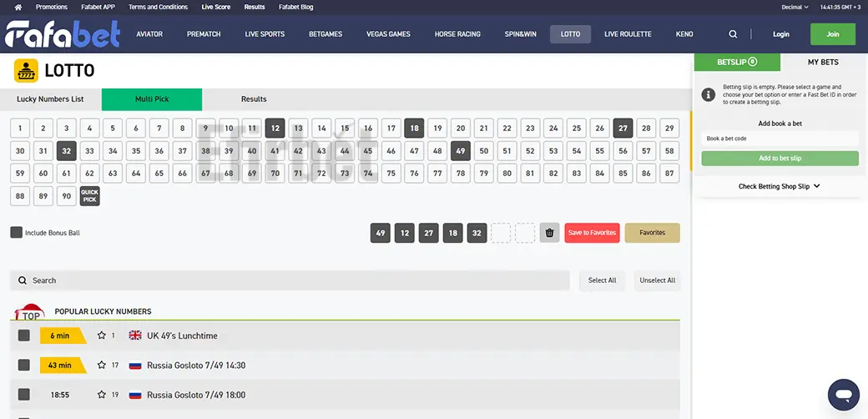
Task: Open the home icon in top bar
Action: (18, 8)
